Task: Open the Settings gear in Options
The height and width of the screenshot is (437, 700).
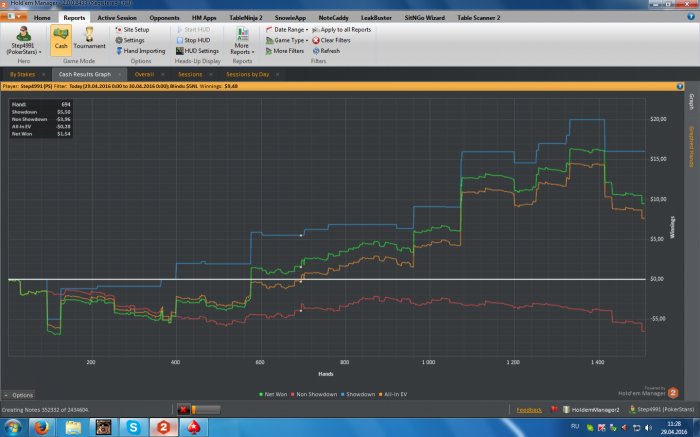Action: pyautogui.click(x=133, y=40)
